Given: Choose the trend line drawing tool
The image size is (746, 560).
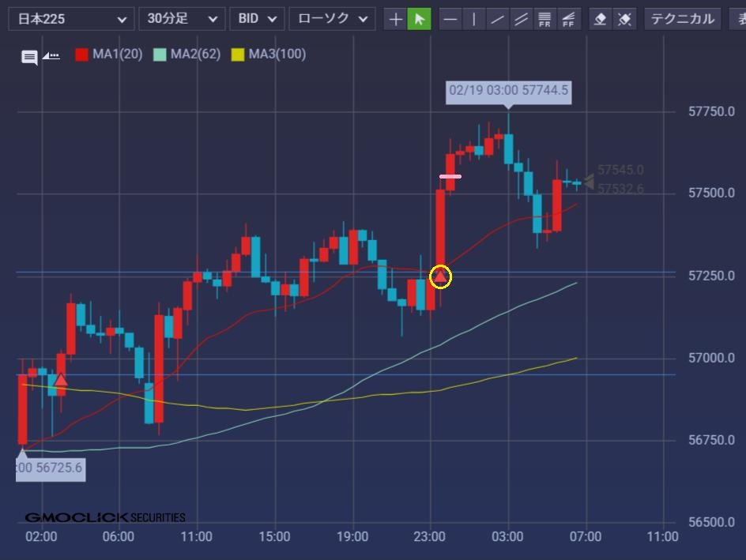Looking at the screenshot, I should click(497, 19).
